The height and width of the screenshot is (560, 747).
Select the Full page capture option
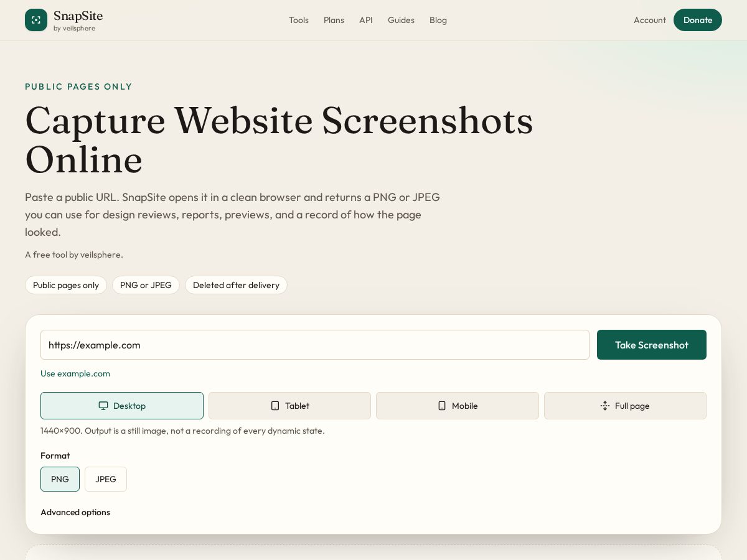[x=625, y=406]
